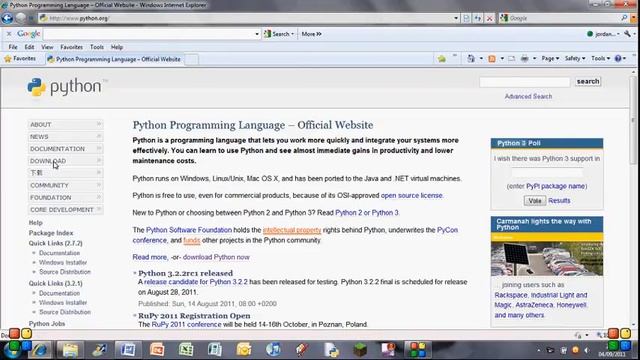Expand the Page menu in command bar

[x=550, y=59]
